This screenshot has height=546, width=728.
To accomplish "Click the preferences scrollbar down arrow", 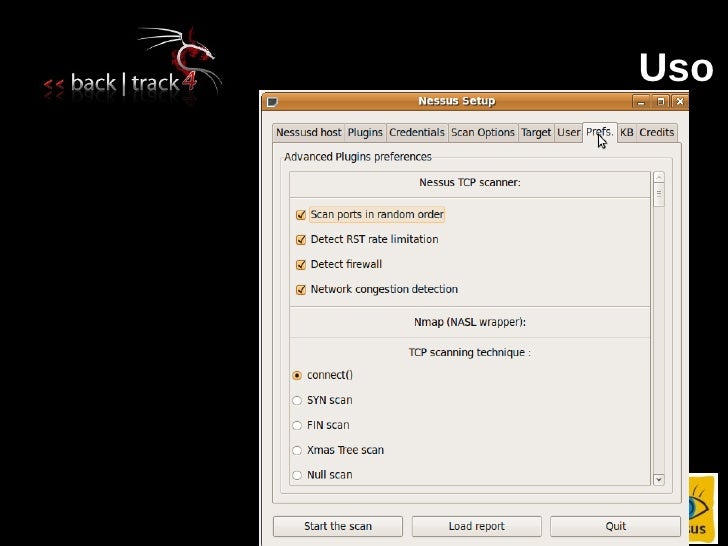I will (x=658, y=480).
